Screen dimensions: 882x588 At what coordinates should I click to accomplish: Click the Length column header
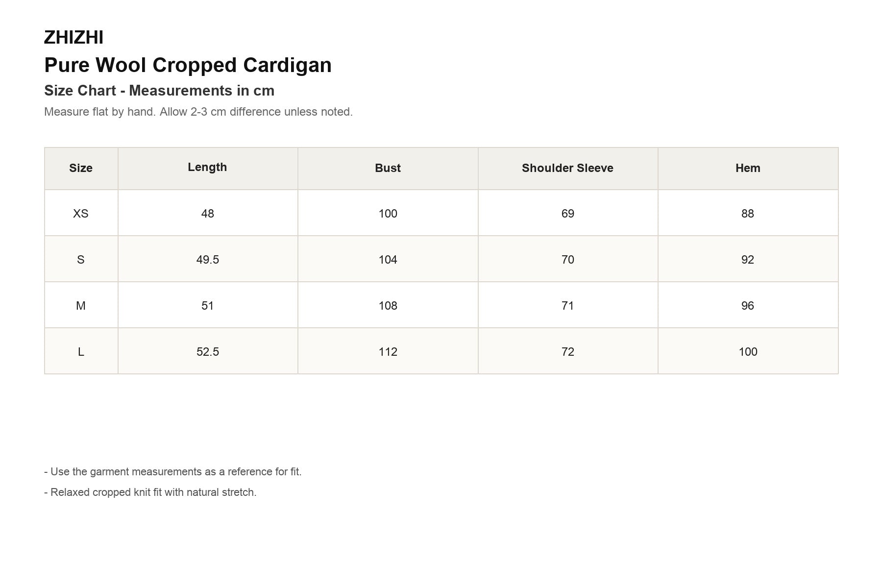pos(207,167)
